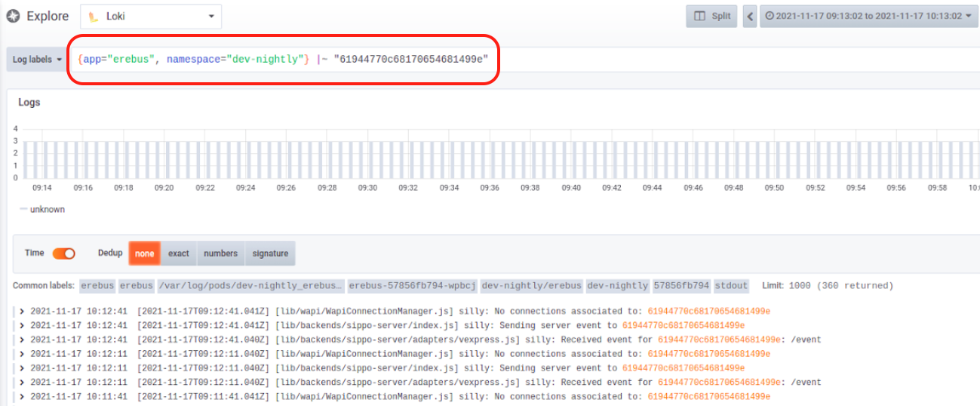Click the Explore compass icon

coord(13,16)
